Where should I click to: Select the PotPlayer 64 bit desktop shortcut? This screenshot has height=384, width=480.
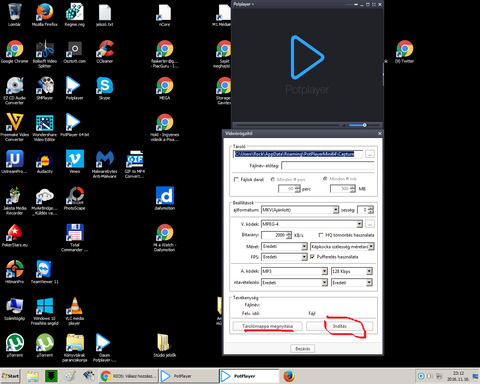click(75, 125)
